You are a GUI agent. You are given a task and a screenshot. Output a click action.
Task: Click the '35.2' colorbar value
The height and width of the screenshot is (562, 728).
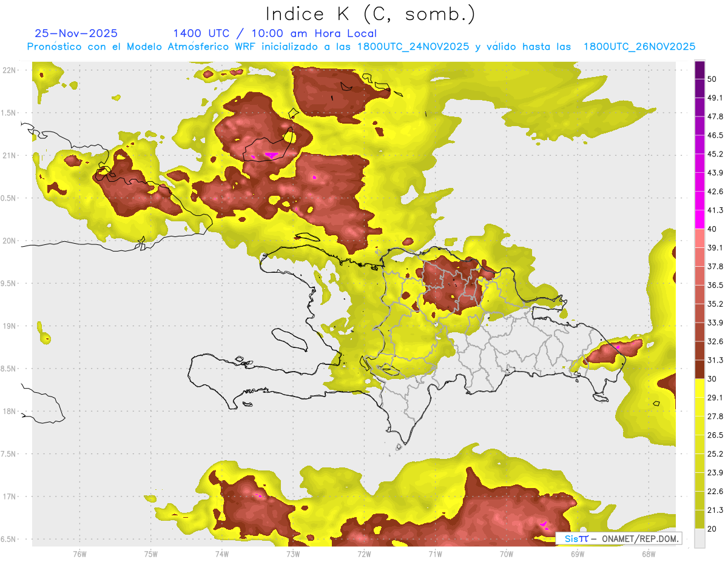[715, 304]
